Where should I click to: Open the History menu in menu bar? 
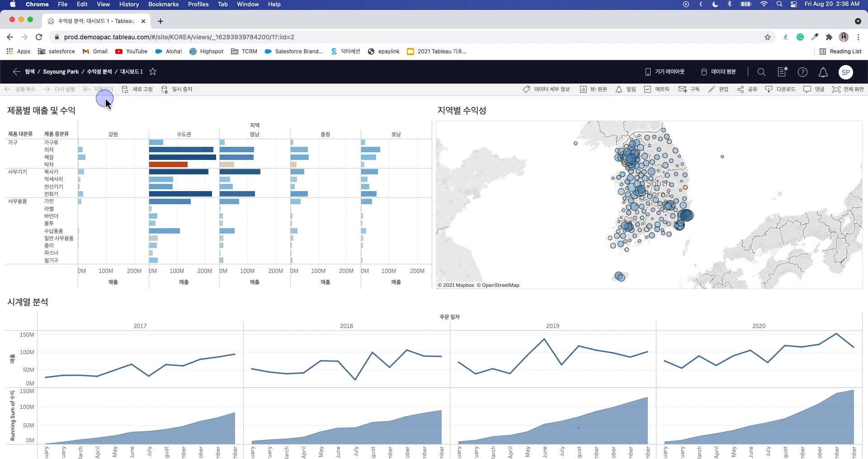pyautogui.click(x=129, y=4)
